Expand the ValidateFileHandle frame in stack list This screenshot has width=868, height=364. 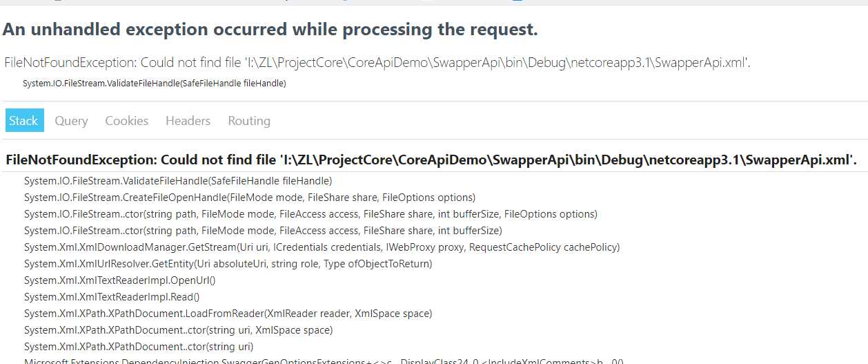pos(178,181)
